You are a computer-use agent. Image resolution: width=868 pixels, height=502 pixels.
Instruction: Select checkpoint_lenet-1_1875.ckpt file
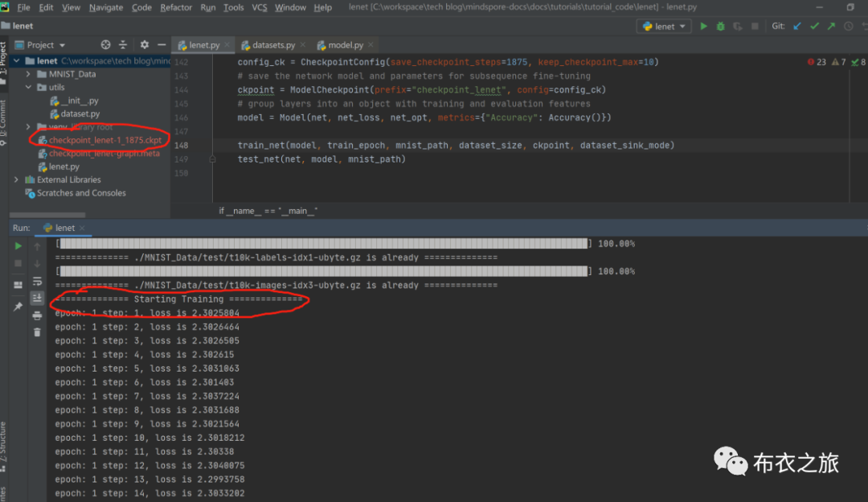pos(104,140)
